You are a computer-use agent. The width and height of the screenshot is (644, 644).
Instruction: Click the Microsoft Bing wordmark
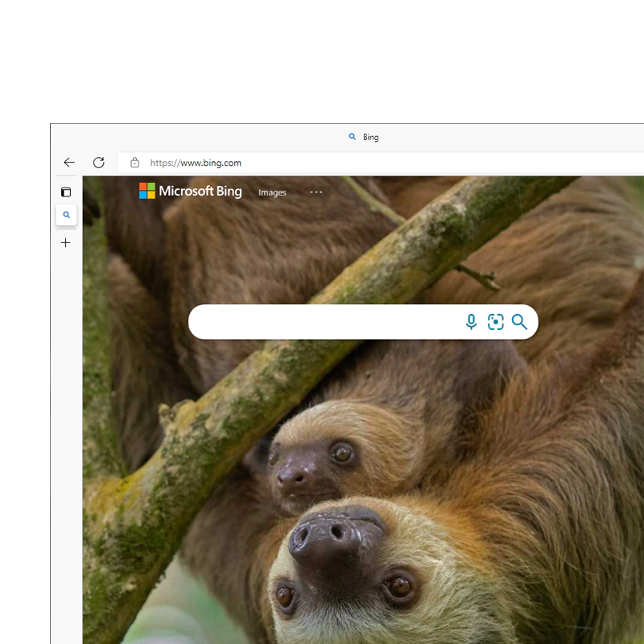pyautogui.click(x=200, y=191)
